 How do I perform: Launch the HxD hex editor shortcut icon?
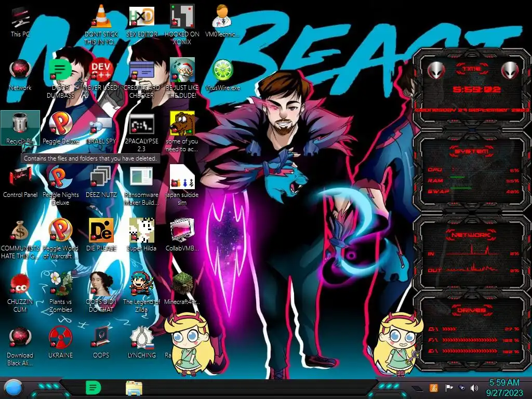(141, 16)
